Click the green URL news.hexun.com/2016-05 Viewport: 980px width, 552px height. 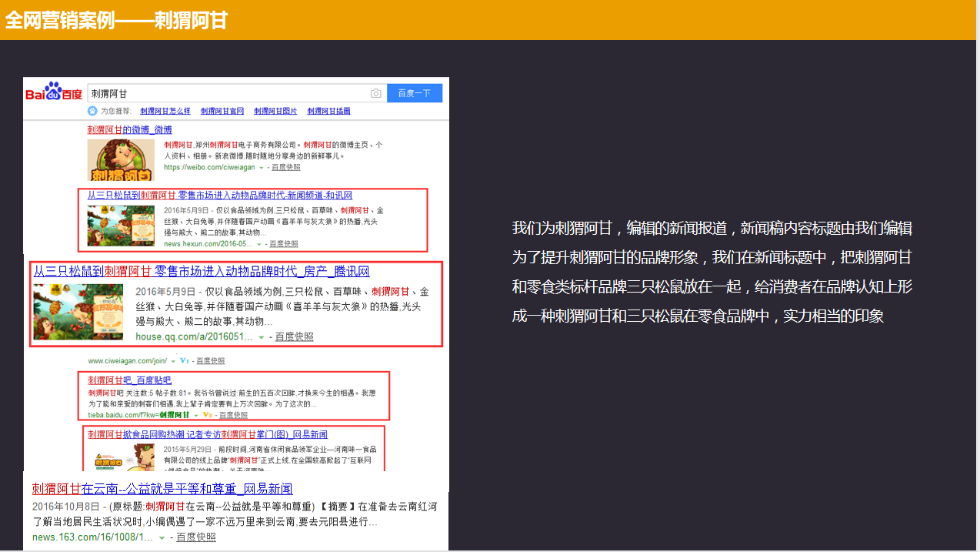click(208, 243)
